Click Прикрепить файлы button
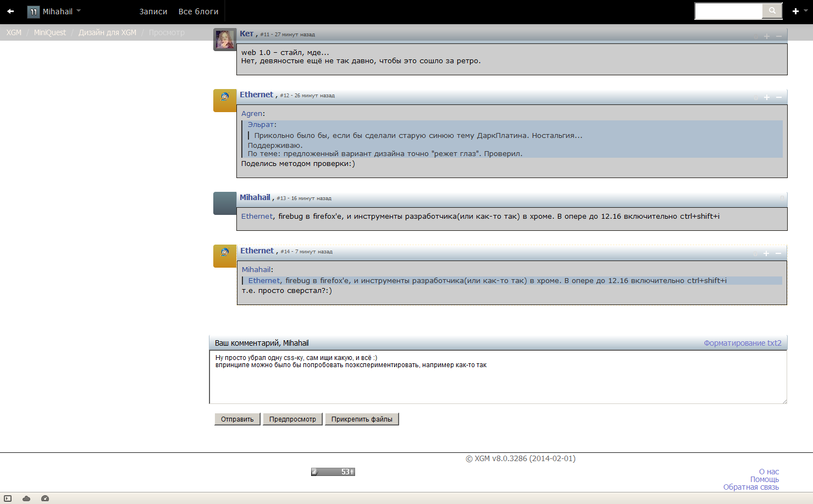 (362, 419)
